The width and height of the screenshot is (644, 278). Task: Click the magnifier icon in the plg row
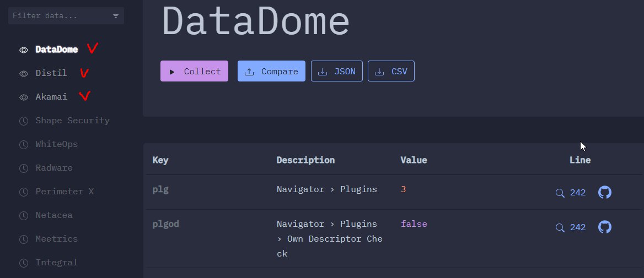560,193
